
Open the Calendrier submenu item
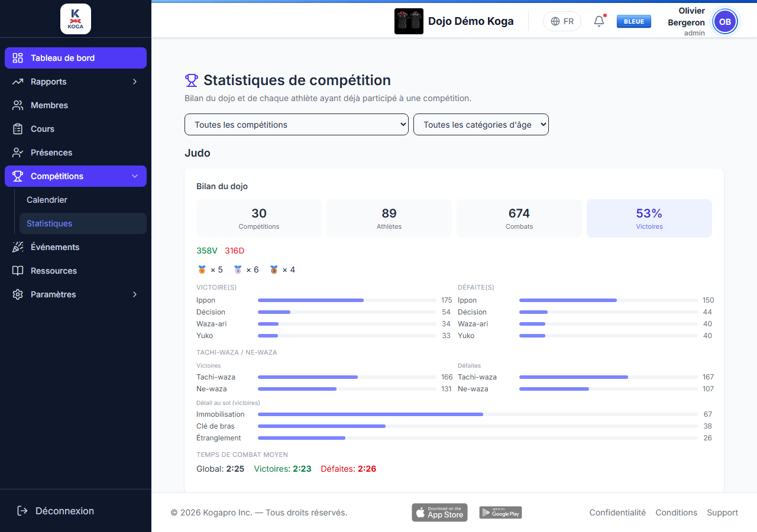83,200
